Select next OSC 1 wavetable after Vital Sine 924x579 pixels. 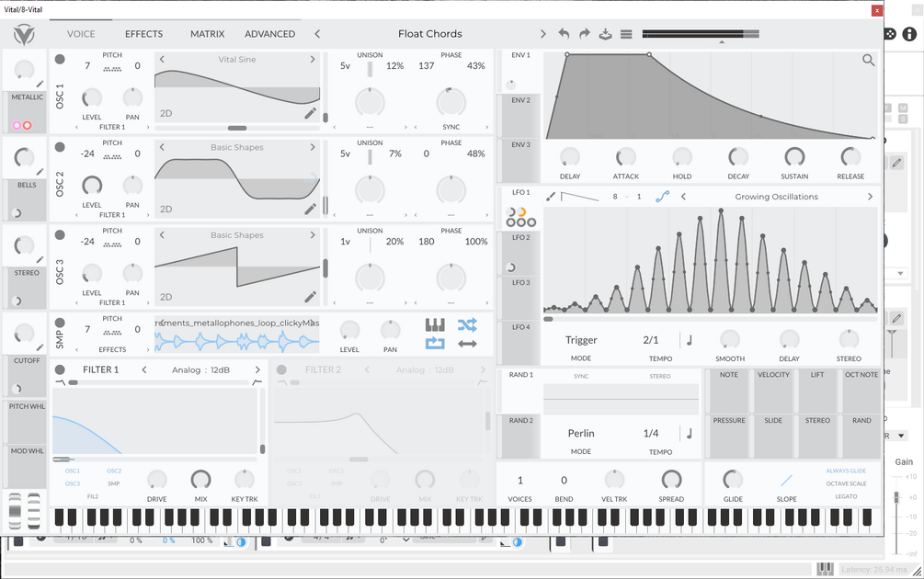click(x=313, y=60)
